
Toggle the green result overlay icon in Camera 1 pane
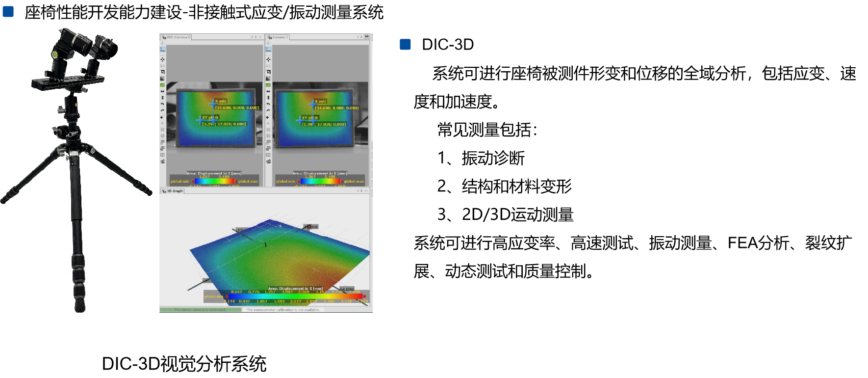pos(268,85)
